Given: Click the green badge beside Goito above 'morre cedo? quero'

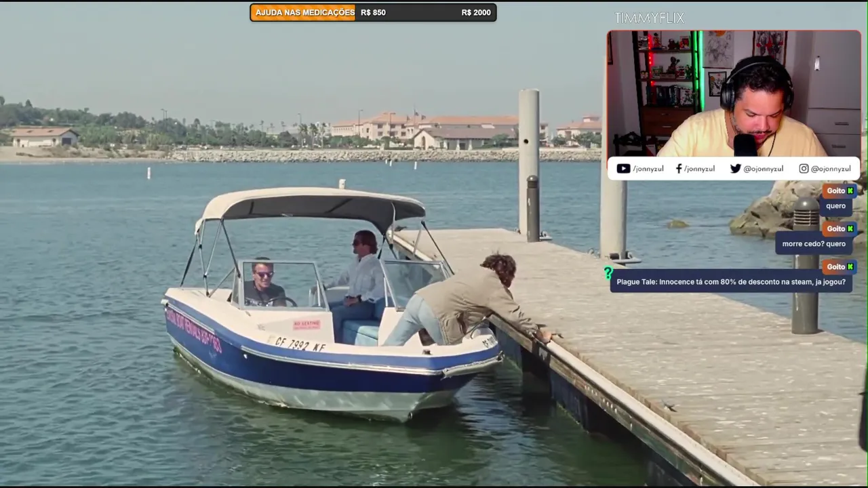Looking at the screenshot, I should click(850, 229).
